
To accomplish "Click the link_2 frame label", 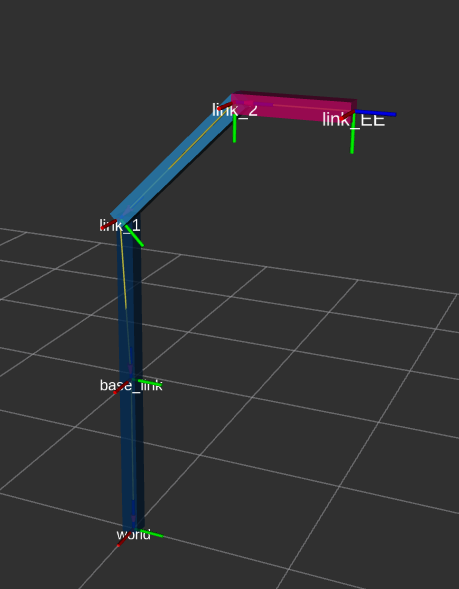I will (235, 110).
